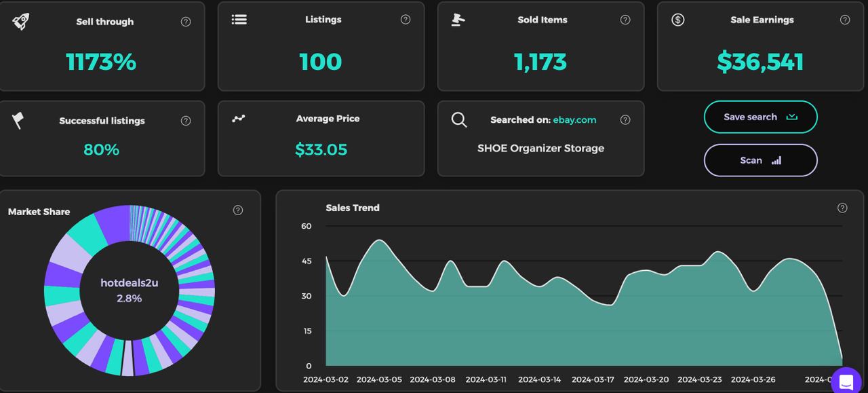Click the 2024-03-14 date label

[539, 380]
